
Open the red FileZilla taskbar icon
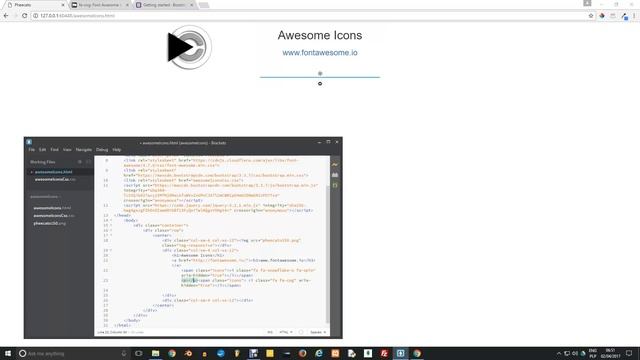[384, 353]
